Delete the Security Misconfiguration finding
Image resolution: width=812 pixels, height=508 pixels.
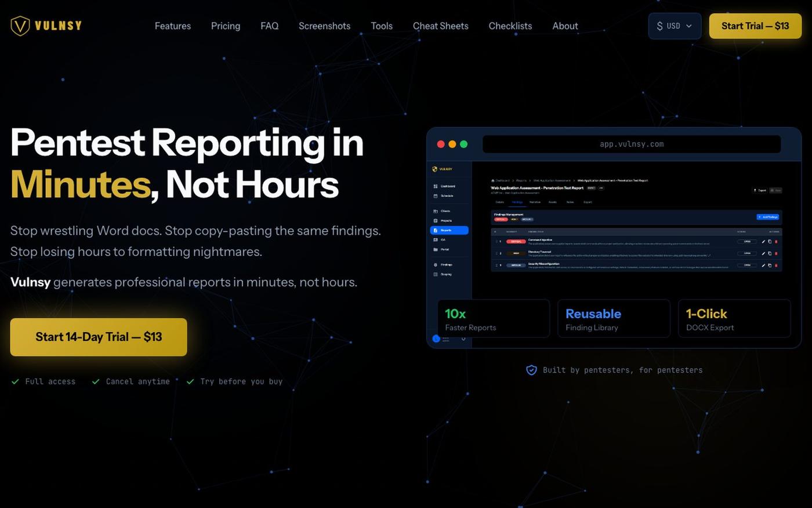[x=776, y=265]
